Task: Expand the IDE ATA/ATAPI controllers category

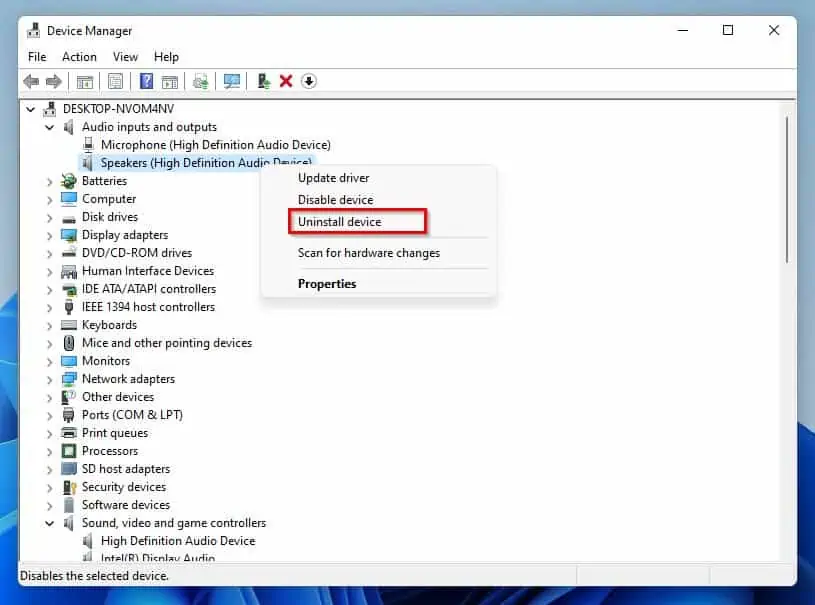Action: click(x=49, y=290)
